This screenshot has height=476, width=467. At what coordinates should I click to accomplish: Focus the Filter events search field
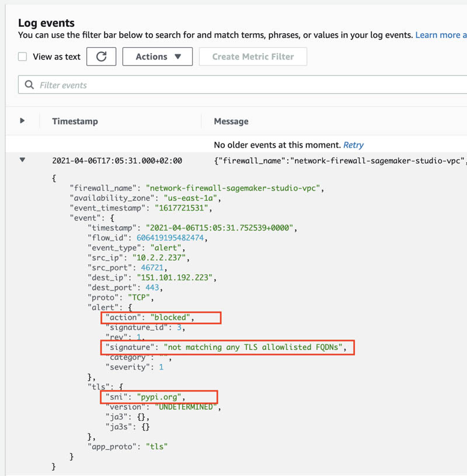tap(242, 85)
